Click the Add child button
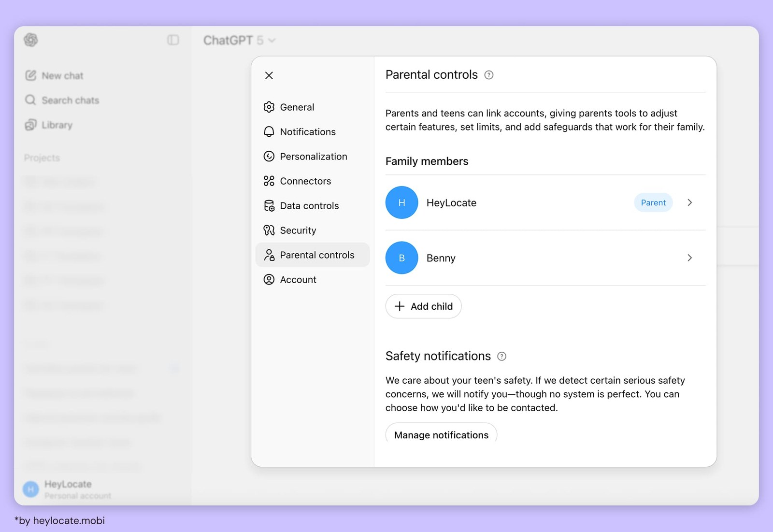Viewport: 773px width, 532px height. click(x=423, y=306)
